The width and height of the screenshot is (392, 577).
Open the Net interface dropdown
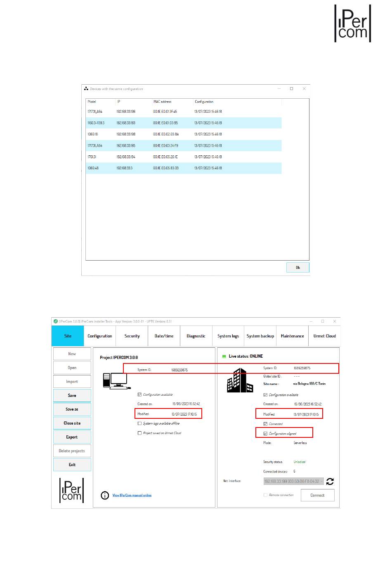(x=294, y=481)
